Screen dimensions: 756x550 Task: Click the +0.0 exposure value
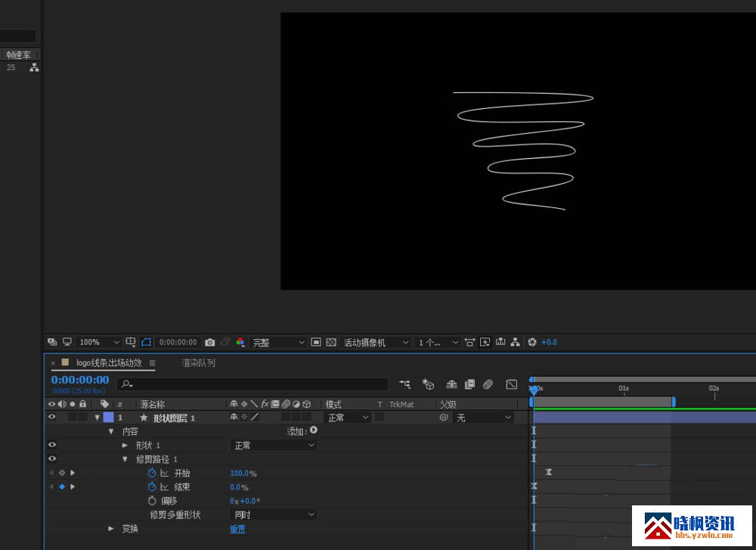tap(549, 342)
